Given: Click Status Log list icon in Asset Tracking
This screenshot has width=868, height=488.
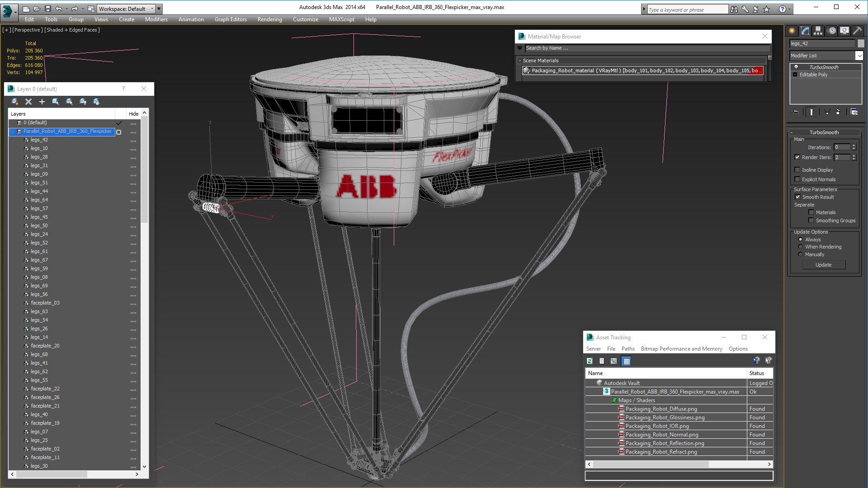Looking at the screenshot, I should [602, 361].
